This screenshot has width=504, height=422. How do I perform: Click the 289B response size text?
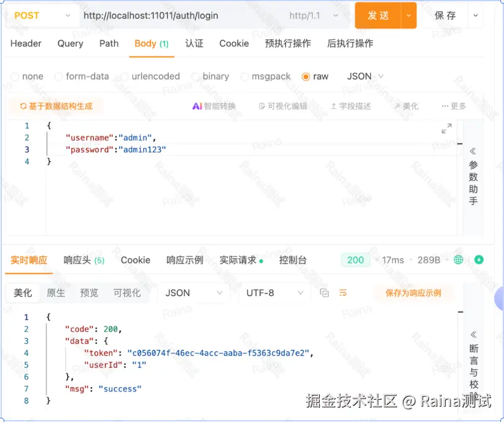pos(428,260)
